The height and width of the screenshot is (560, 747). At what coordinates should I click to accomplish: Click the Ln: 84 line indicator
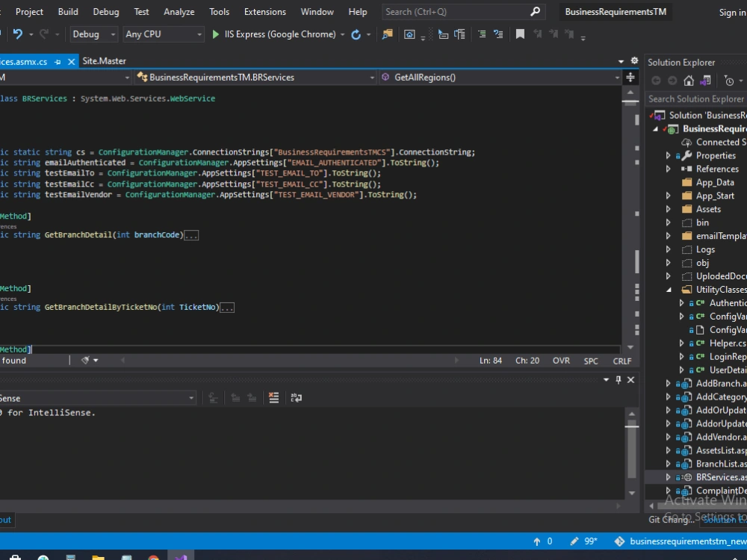pos(491,361)
